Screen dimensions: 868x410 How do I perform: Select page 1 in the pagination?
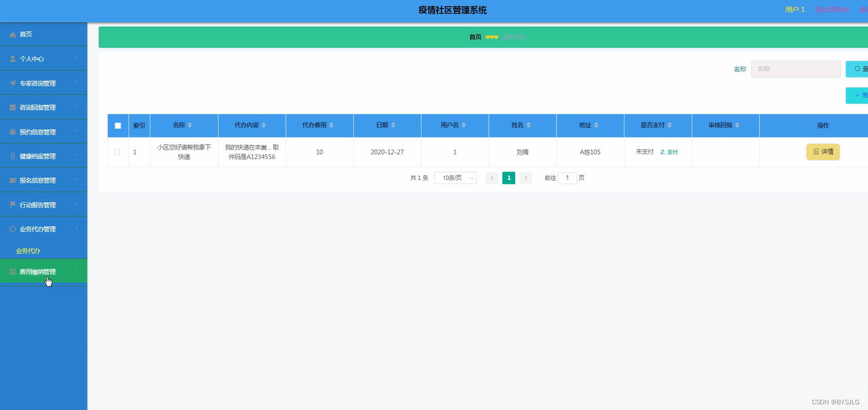[x=509, y=178]
